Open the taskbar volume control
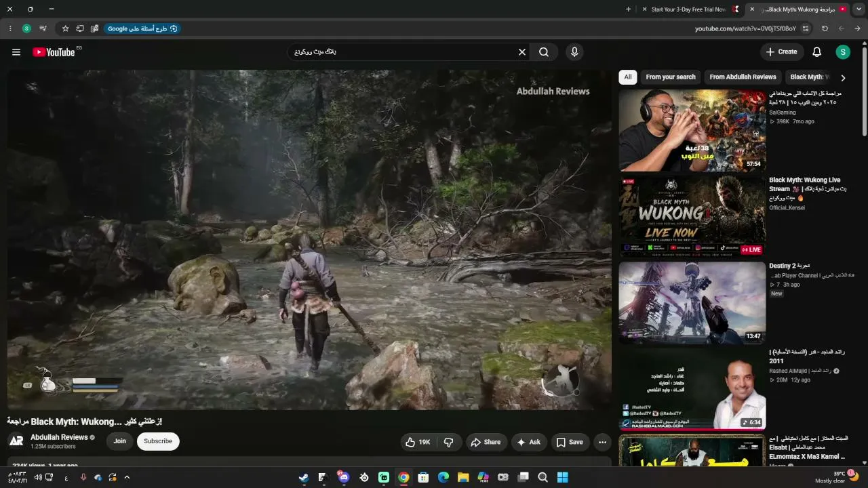 (x=38, y=477)
